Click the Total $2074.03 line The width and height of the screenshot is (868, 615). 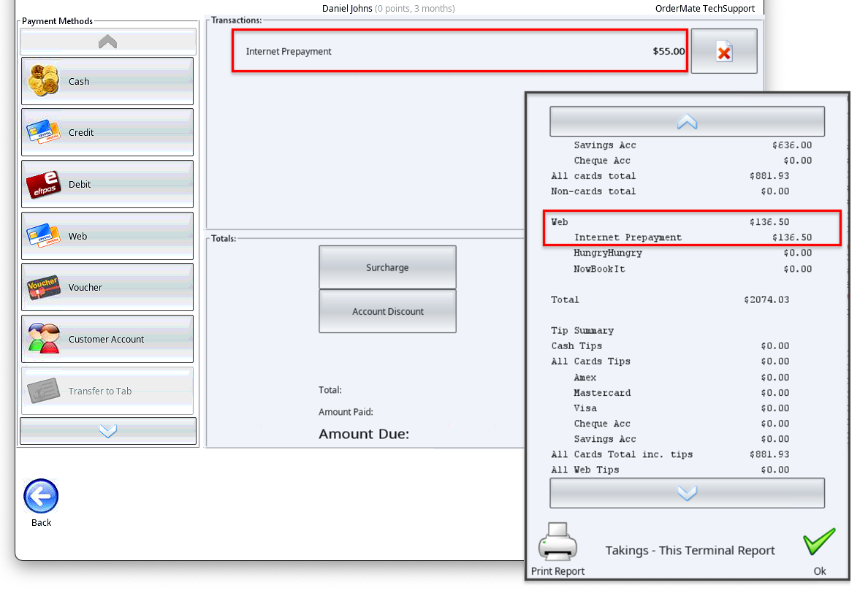point(670,299)
